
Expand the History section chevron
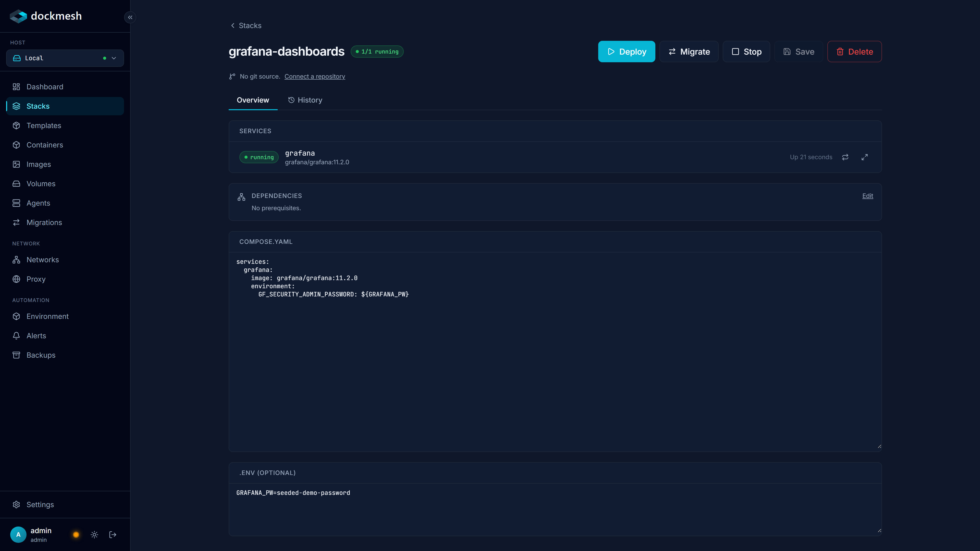click(291, 100)
